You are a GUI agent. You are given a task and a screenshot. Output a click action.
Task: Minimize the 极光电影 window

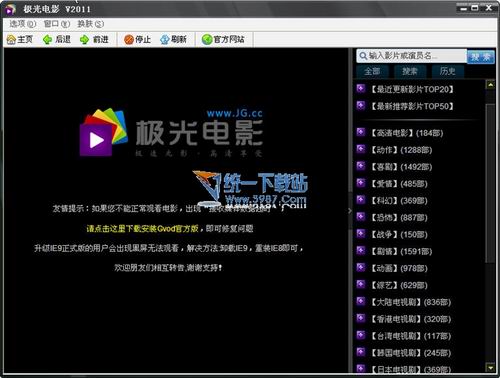click(463, 8)
